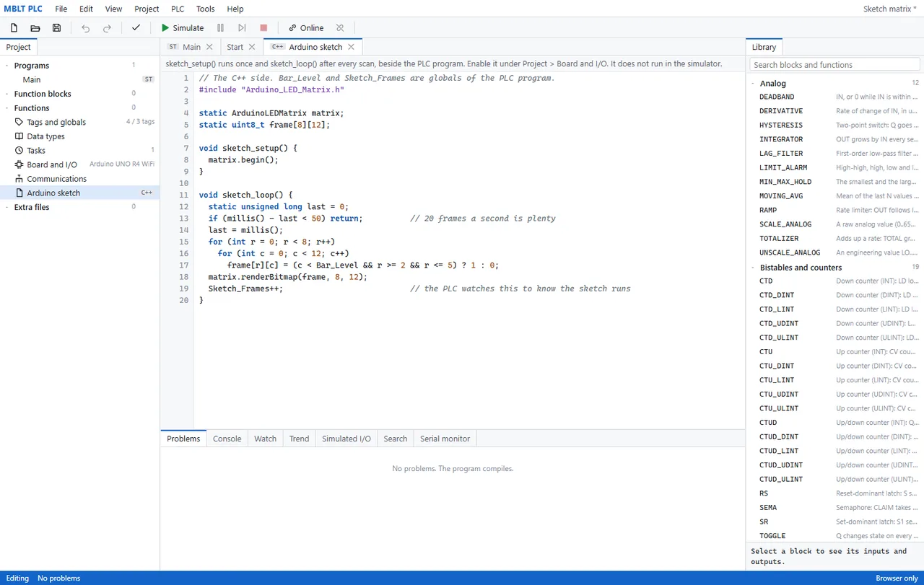Click the Redo arrow icon

pos(107,28)
